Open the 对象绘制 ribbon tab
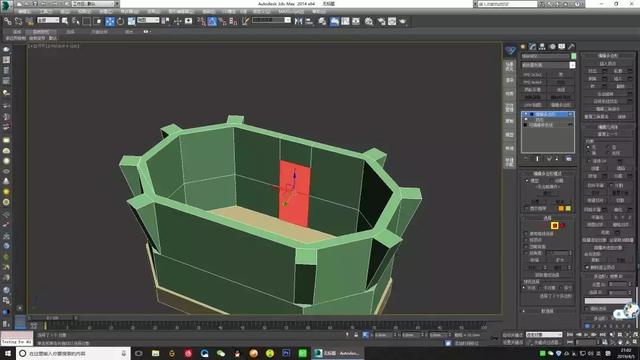Viewport: 640px width, 360px height. tap(100, 31)
